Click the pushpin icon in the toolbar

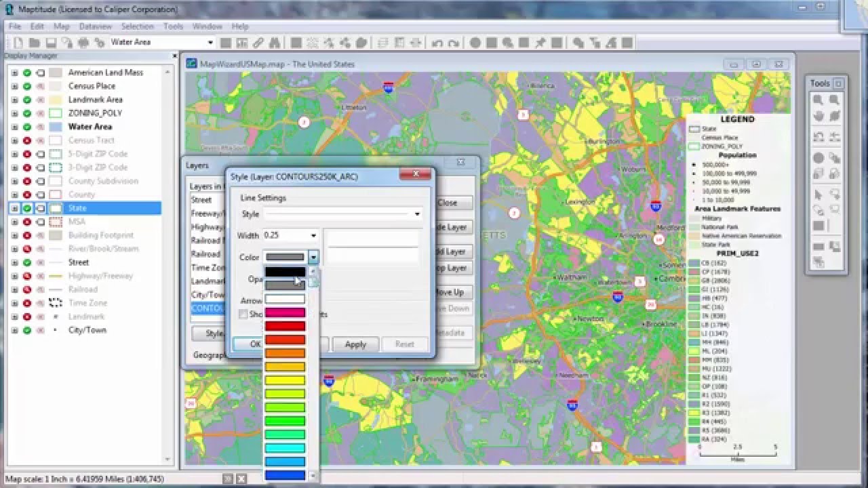click(x=540, y=43)
